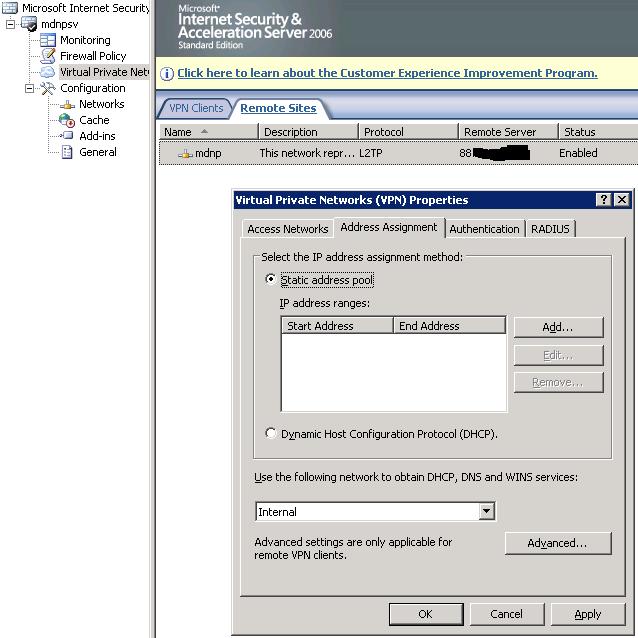The image size is (638, 638).
Task: Click the 'This network repr…' description cell
Action: point(307,153)
